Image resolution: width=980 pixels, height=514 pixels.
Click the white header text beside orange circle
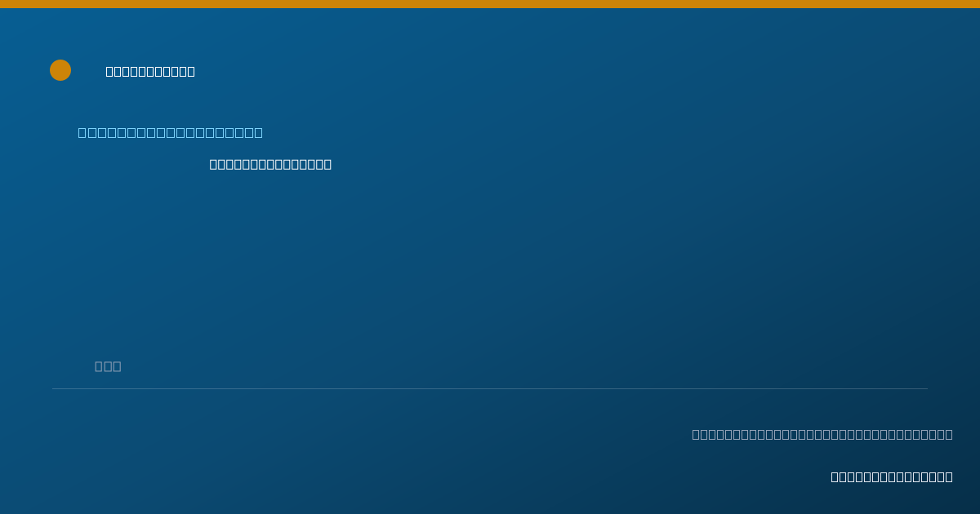pyautogui.click(x=150, y=71)
